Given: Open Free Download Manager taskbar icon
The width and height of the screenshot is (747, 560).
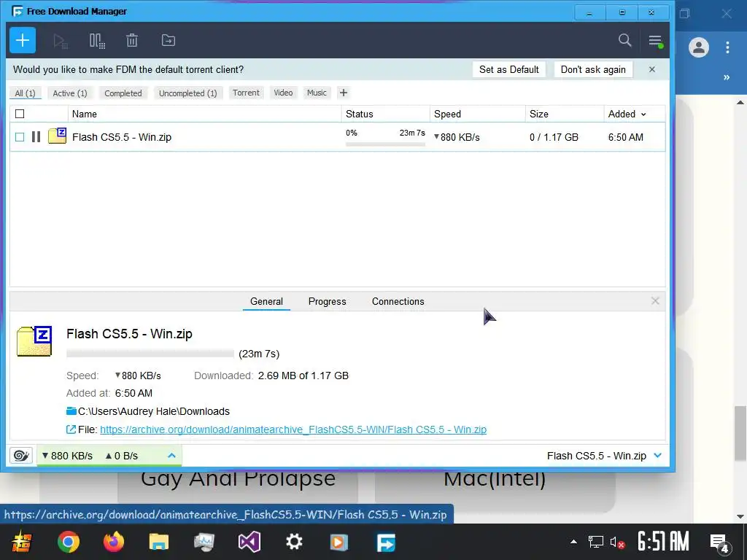Looking at the screenshot, I should tap(385, 542).
